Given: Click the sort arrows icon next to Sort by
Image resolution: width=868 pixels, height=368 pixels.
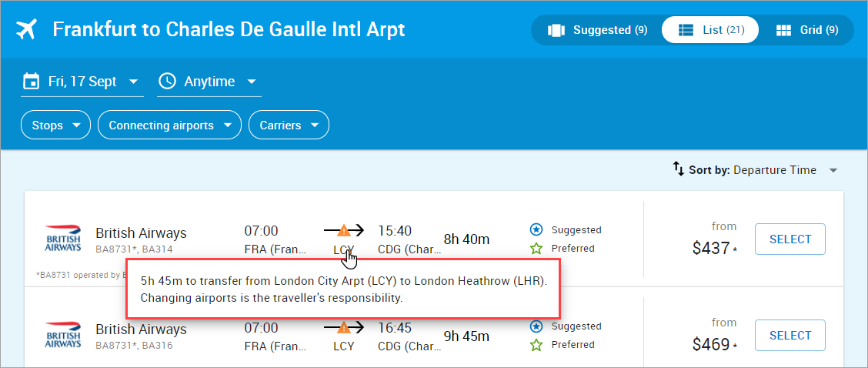Looking at the screenshot, I should pyautogui.click(x=679, y=169).
